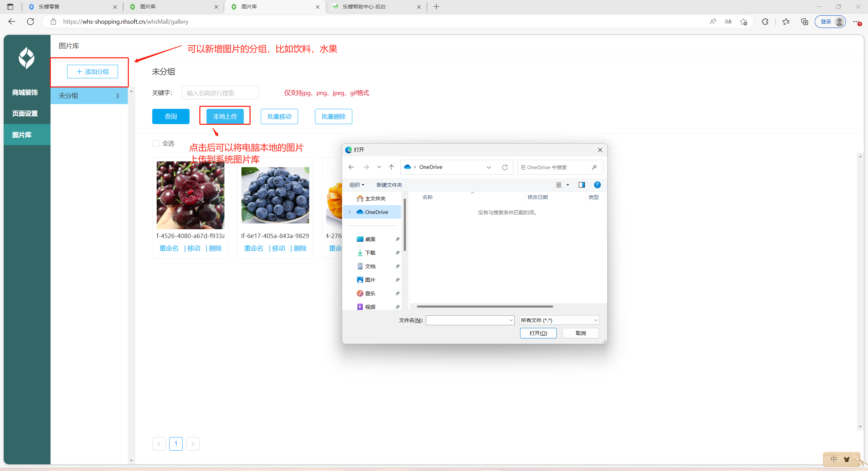Click the 查询 button
Screen dimensions: 868x471
(171, 116)
